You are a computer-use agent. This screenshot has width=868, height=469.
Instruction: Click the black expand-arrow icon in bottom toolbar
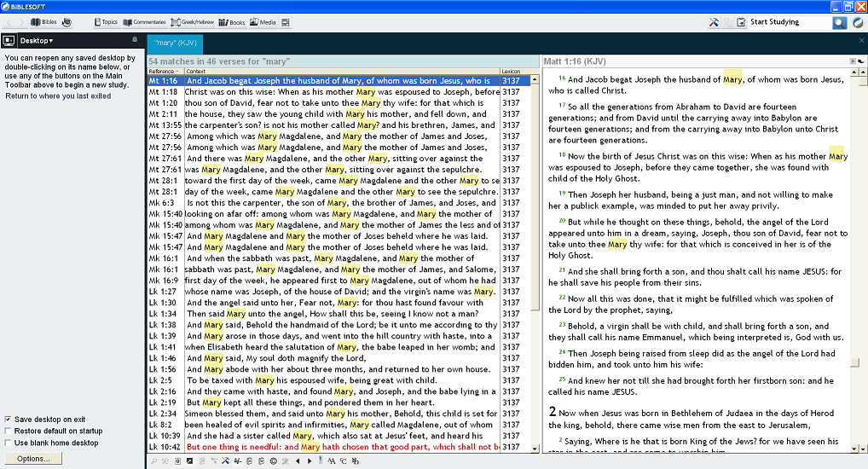coord(189,460)
